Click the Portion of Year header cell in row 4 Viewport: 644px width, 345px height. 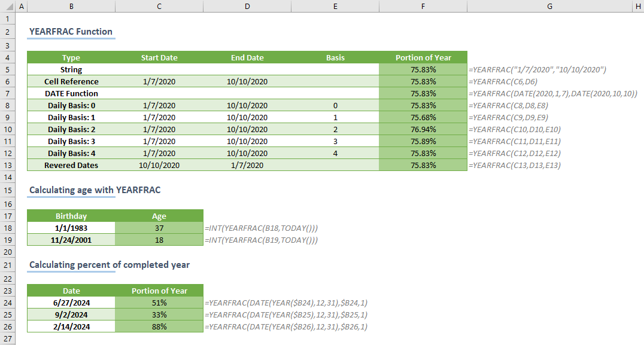(x=423, y=57)
